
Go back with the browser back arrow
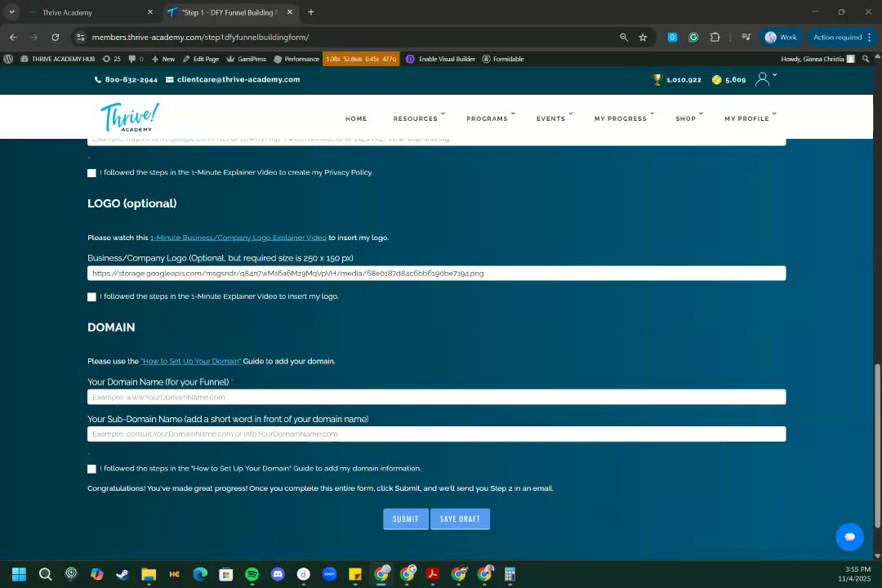point(14,37)
